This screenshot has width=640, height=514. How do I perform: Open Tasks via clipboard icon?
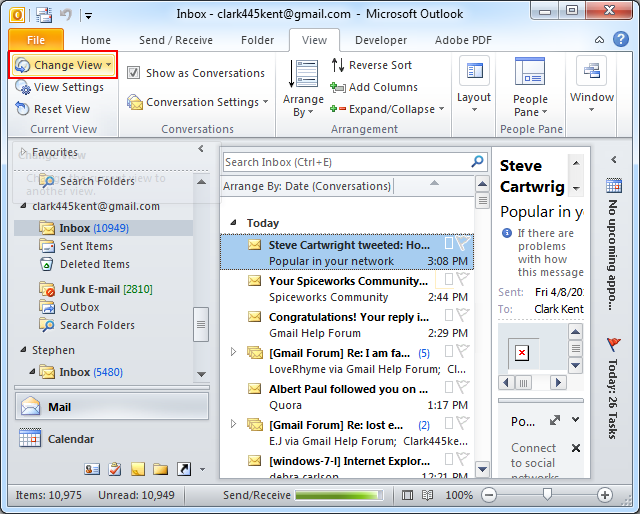click(115, 469)
